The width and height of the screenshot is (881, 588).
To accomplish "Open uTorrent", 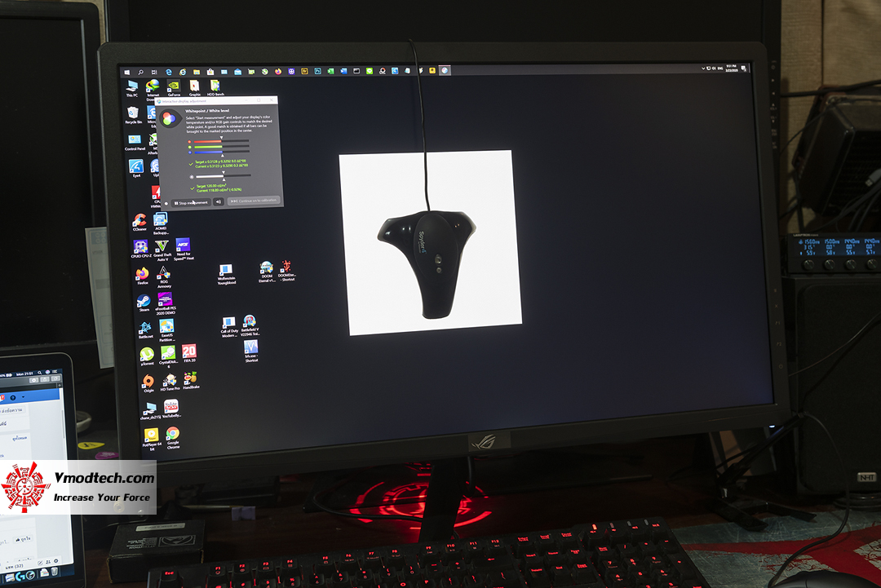I will click(x=148, y=353).
